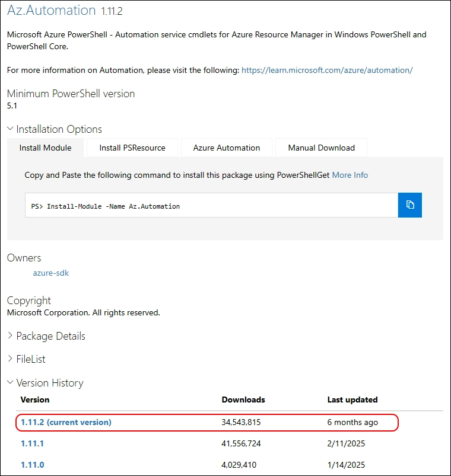Click the Last updated column header
451x476 pixels.
click(x=352, y=400)
